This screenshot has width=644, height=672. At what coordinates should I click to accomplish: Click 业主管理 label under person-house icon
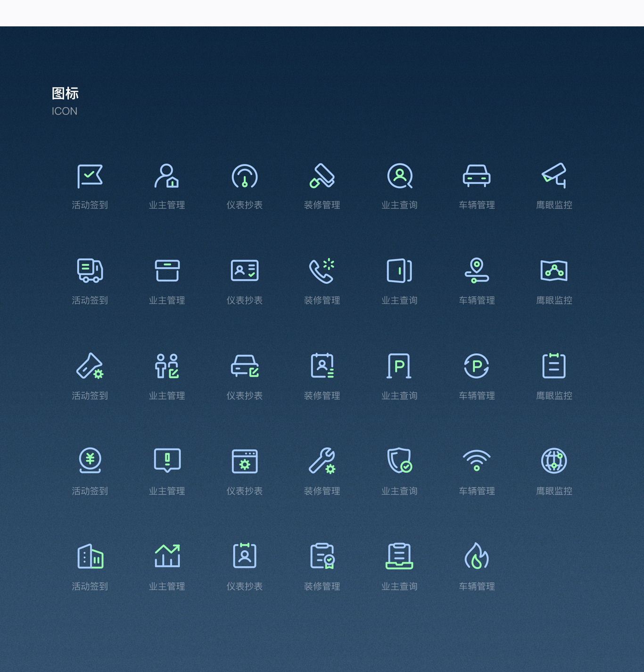[167, 205]
